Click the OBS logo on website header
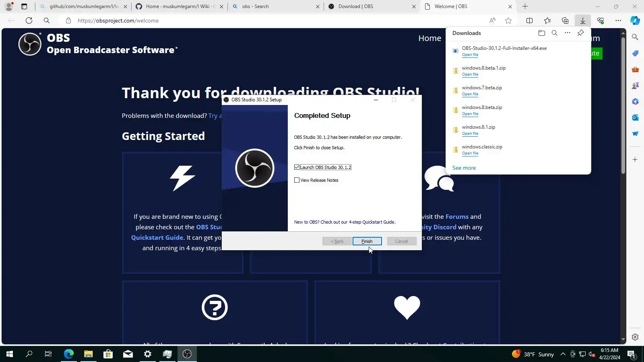This screenshot has width=644, height=362. click(x=30, y=44)
